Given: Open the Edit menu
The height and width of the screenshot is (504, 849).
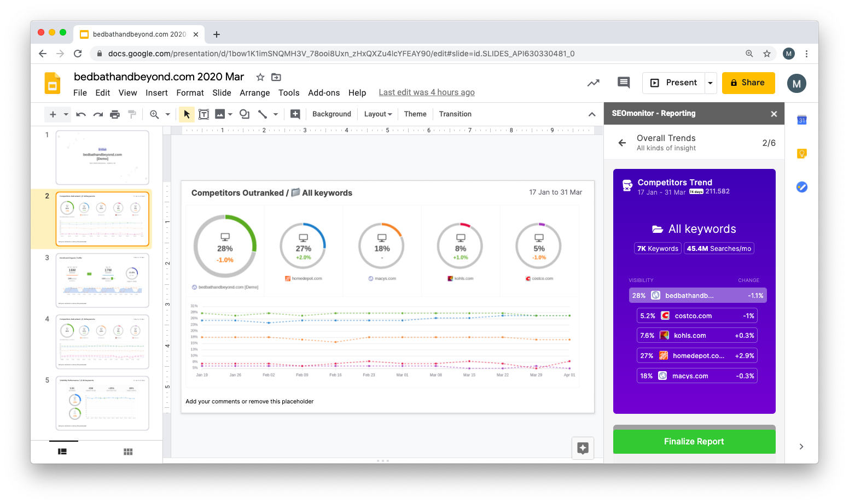Looking at the screenshot, I should click(103, 93).
